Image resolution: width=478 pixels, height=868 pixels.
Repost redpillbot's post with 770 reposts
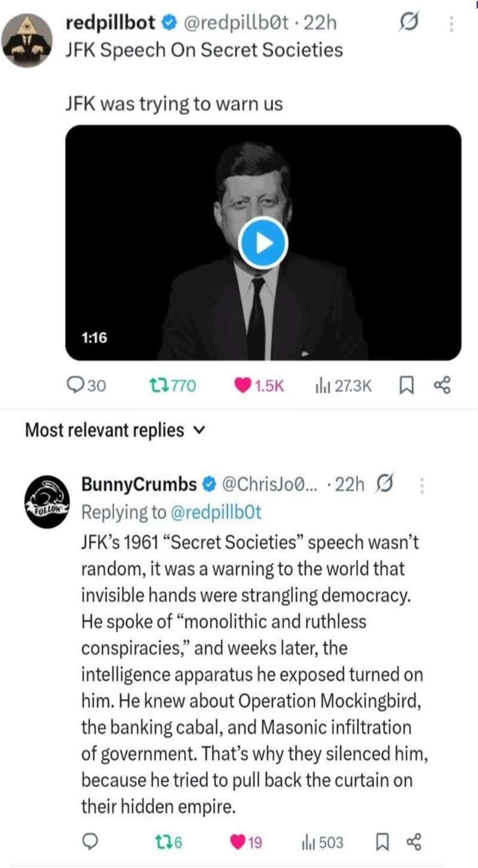(158, 386)
